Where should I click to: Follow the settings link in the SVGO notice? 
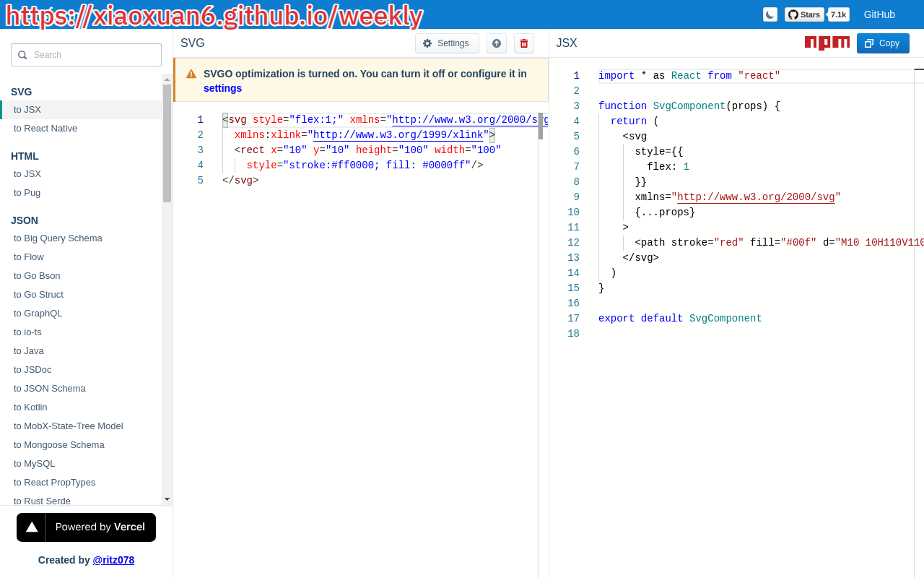tap(222, 88)
